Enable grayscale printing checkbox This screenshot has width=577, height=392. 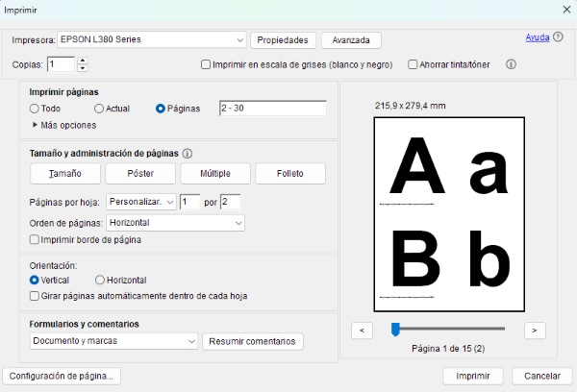pos(206,64)
